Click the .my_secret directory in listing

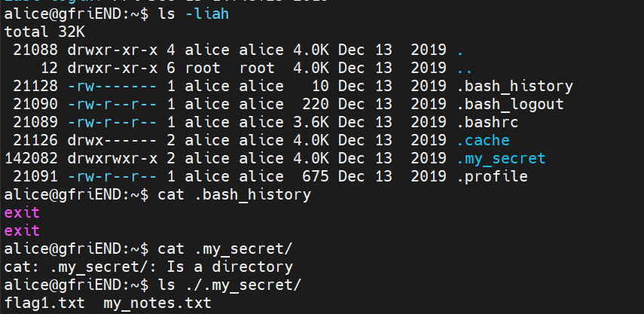click(501, 159)
